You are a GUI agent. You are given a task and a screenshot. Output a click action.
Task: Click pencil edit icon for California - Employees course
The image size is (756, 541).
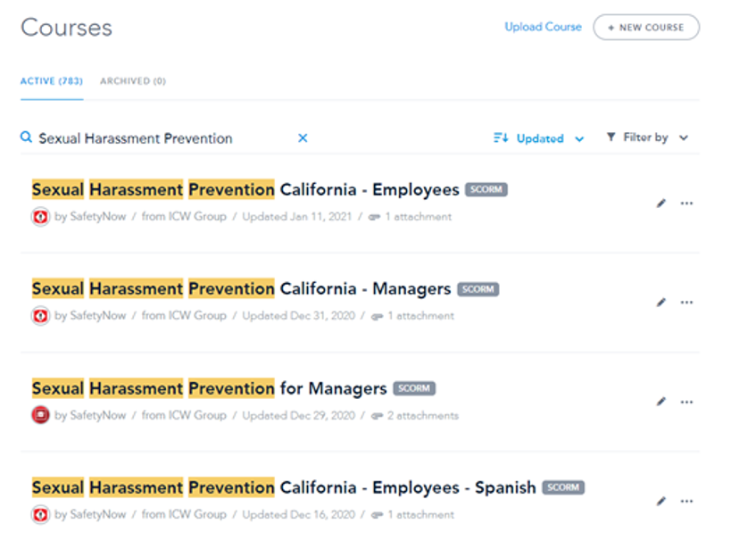(x=661, y=204)
